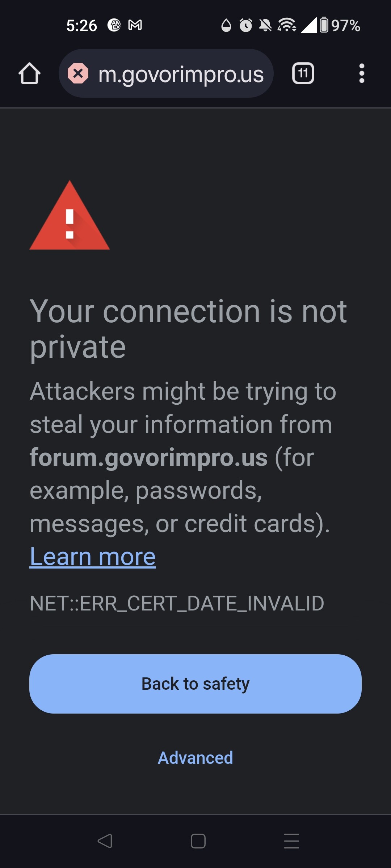The height and width of the screenshot is (868, 391).
Task: Tap the Android home square button
Action: click(x=198, y=841)
